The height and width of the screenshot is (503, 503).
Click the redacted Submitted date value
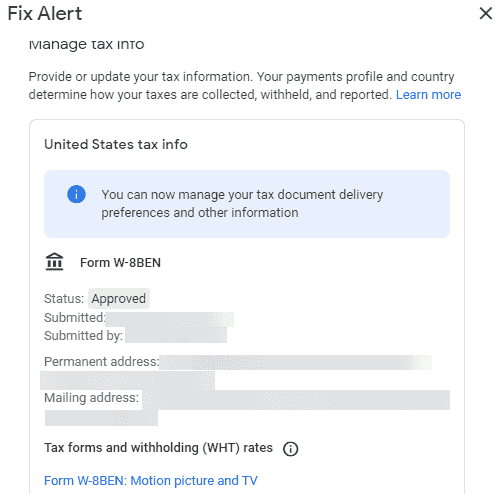pyautogui.click(x=169, y=319)
